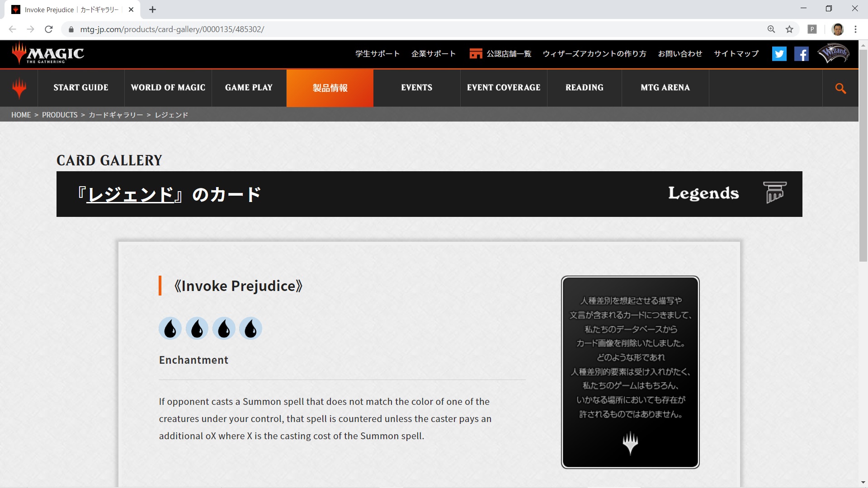Select the 製品情報 nav tab
Viewport: 868px width, 488px height.
tap(330, 88)
